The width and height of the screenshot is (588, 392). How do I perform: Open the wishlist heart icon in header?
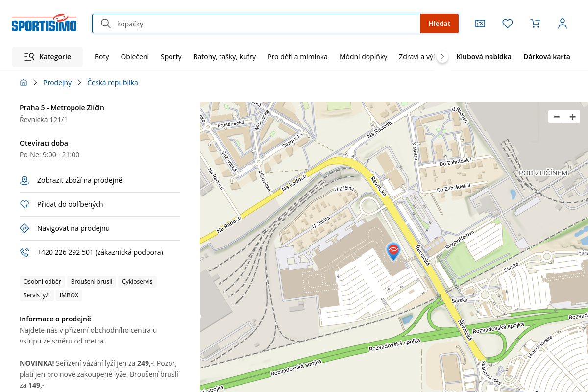(508, 24)
